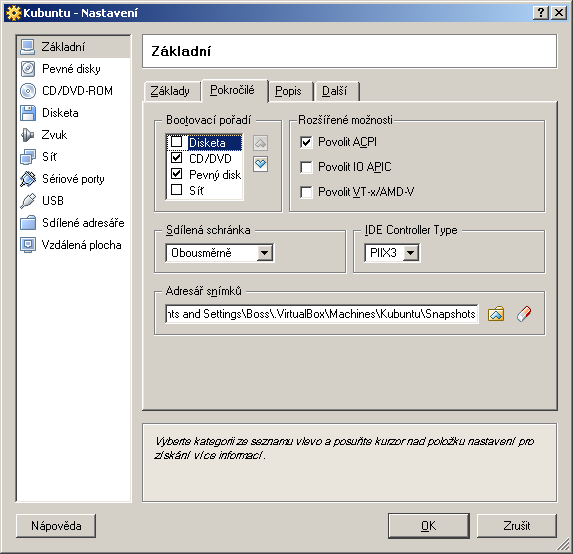Move boot item down with arrow button
Viewport: 573px width, 554px height.
(x=260, y=164)
